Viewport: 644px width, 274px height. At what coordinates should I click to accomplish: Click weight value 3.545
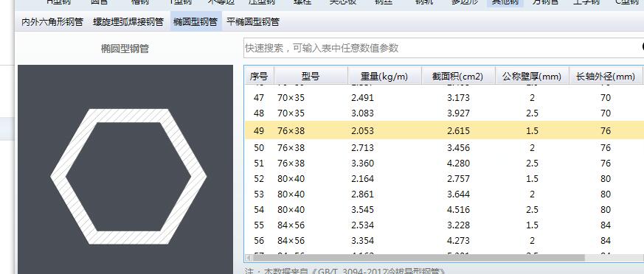(363, 210)
